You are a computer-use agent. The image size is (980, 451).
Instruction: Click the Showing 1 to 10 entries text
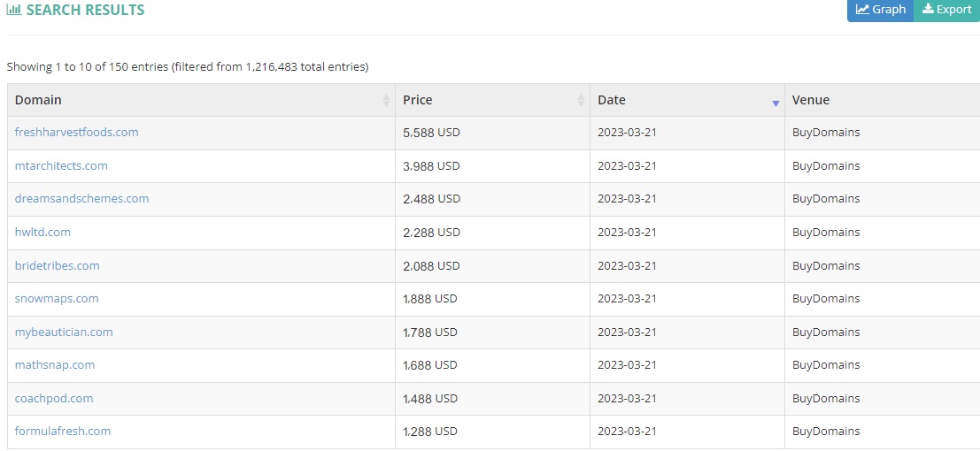click(x=188, y=66)
